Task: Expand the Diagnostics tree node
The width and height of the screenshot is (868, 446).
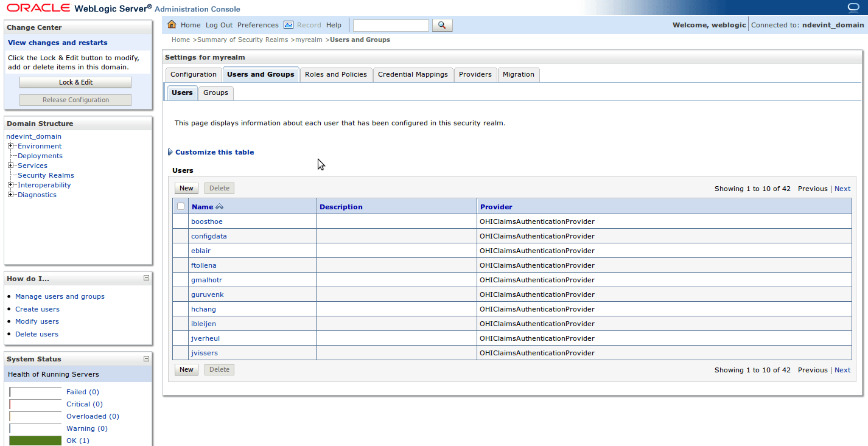Action: point(10,195)
